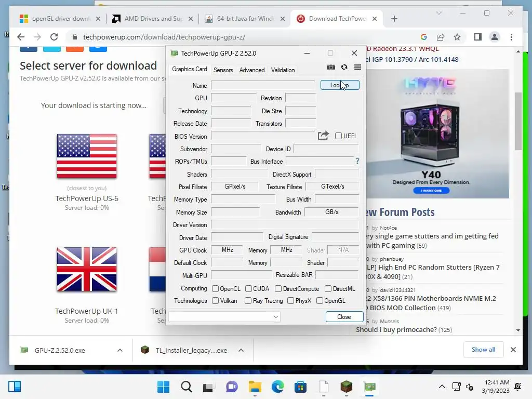Screen dimensions: 532x399
Task: Open the clock and date in system tray
Action: click(x=495, y=387)
